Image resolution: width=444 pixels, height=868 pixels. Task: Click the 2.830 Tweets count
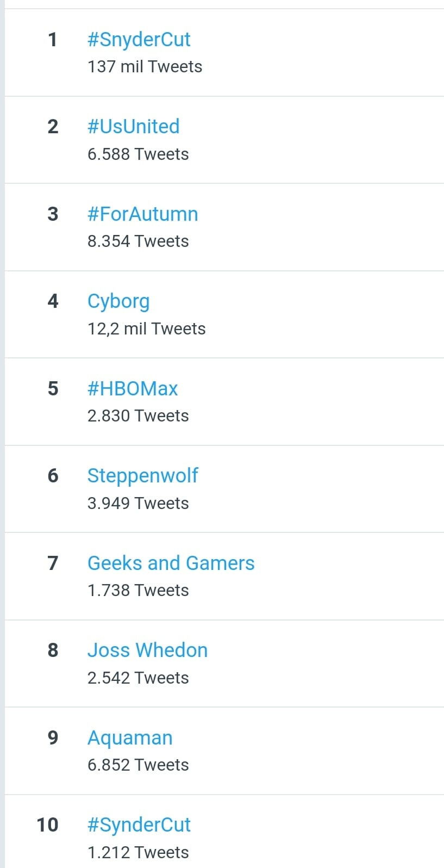tap(138, 416)
